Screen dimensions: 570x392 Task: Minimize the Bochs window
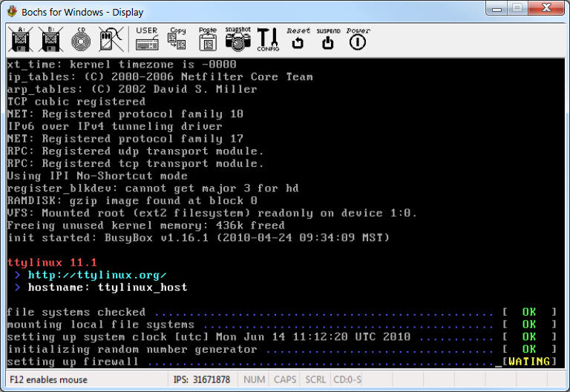pos(497,8)
